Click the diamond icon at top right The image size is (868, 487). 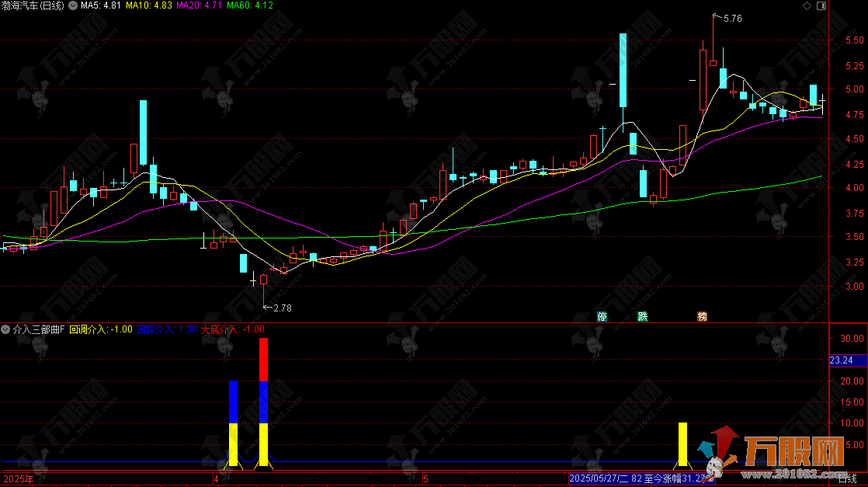pyautogui.click(x=807, y=5)
